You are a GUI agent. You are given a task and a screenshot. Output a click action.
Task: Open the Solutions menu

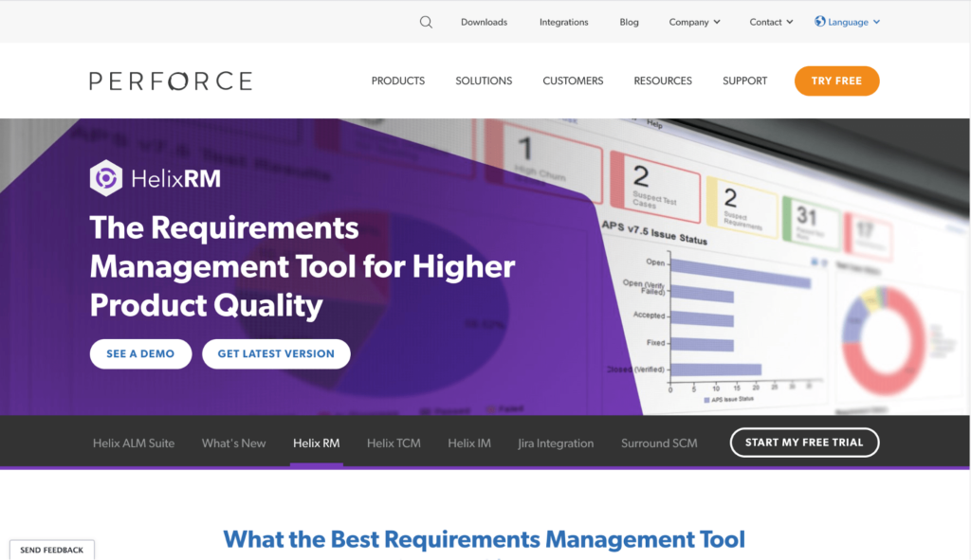484,81
